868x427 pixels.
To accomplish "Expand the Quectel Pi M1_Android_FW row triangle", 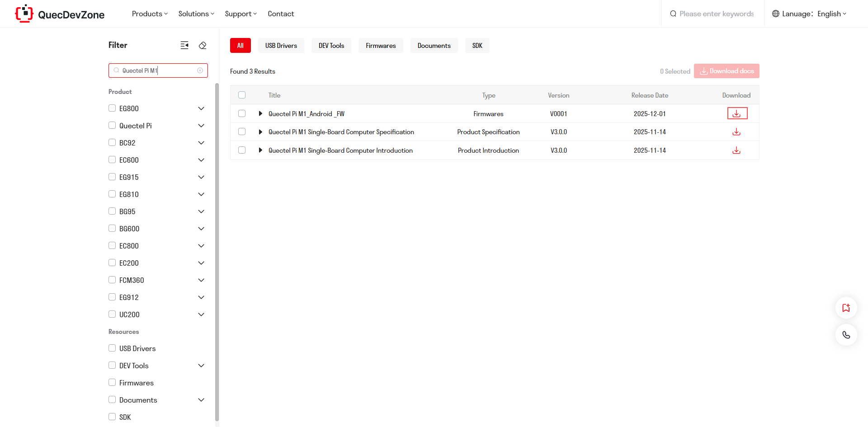I will 260,113.
